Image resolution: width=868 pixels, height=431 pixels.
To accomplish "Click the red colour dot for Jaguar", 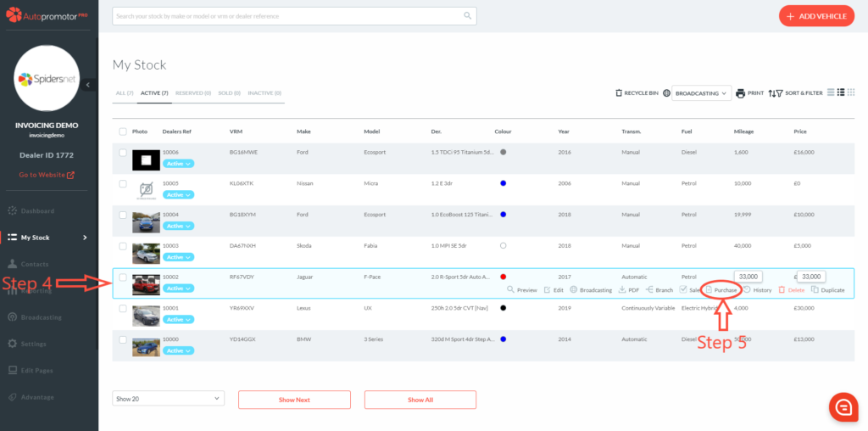I will click(504, 277).
